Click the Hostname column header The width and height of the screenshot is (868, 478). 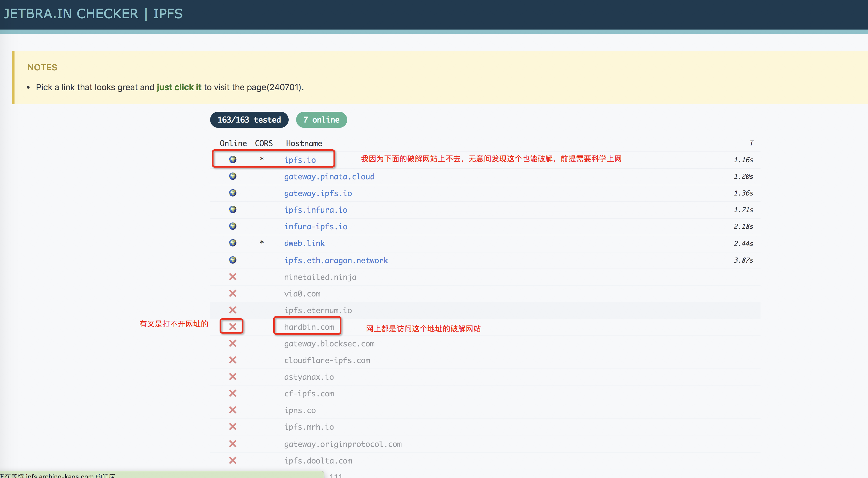pyautogui.click(x=304, y=143)
